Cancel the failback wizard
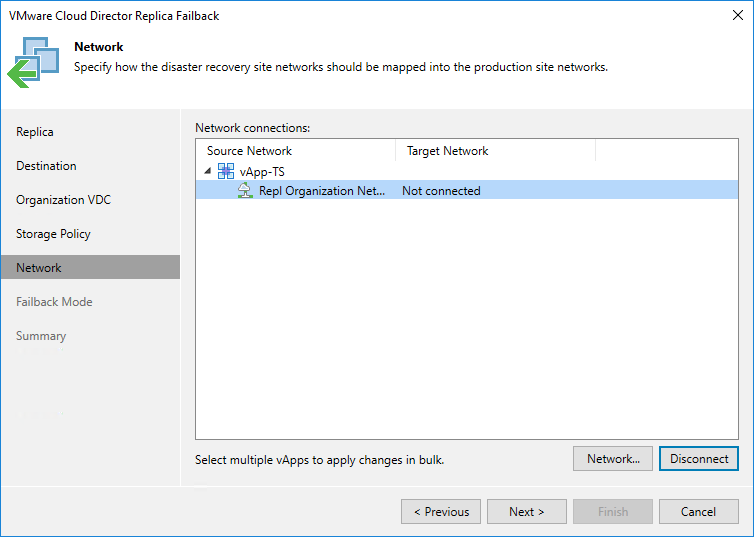Viewport: 754px width, 537px height. coord(699,512)
